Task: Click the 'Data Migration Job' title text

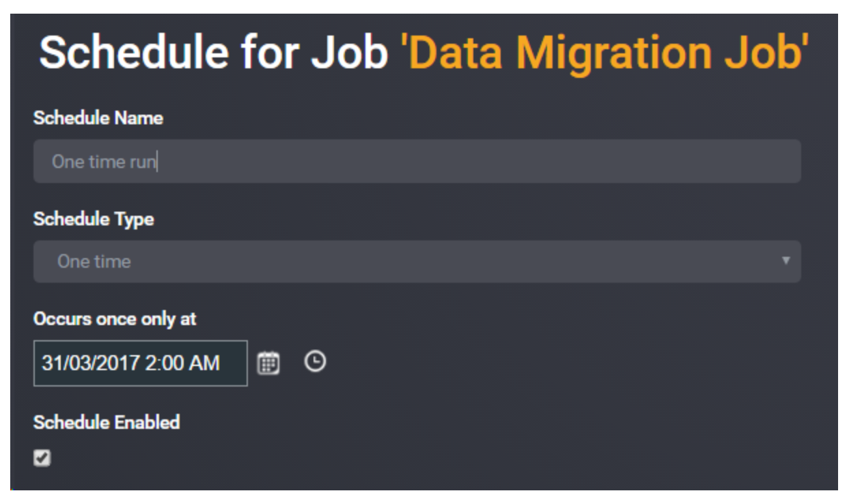Action: [609, 52]
